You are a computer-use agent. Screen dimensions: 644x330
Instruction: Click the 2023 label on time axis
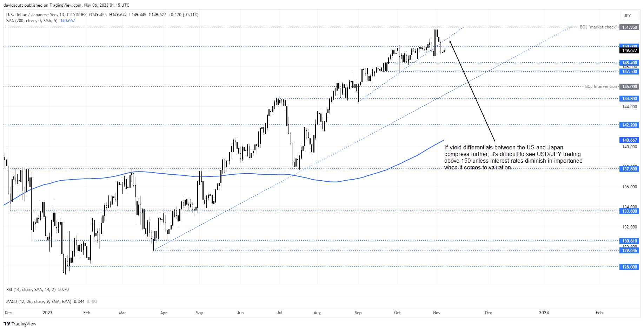[x=47, y=313]
